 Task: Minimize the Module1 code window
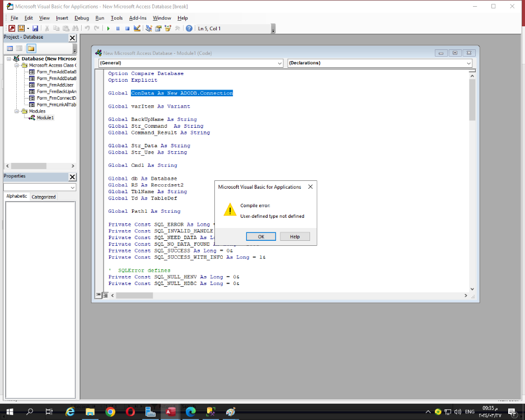click(441, 53)
